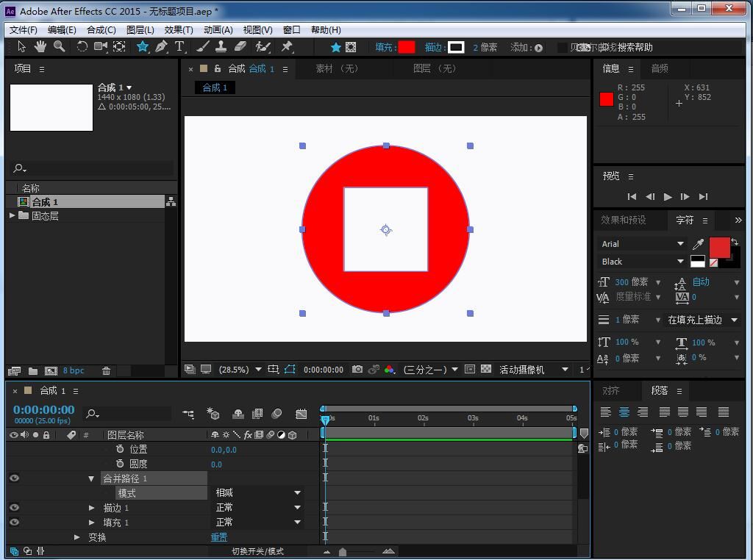Expand the 变换 property group
This screenshot has height=560, width=753.
click(x=77, y=537)
